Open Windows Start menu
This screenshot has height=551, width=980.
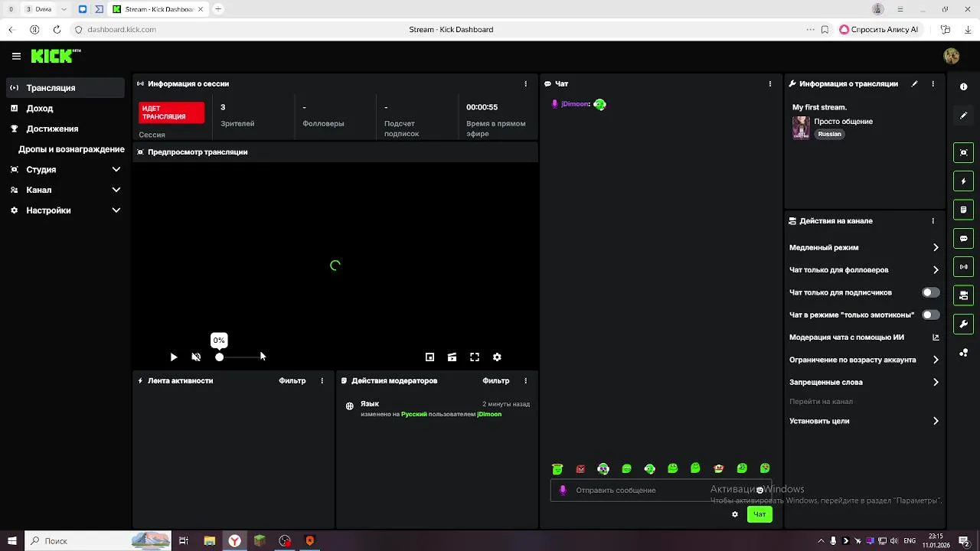point(12,541)
